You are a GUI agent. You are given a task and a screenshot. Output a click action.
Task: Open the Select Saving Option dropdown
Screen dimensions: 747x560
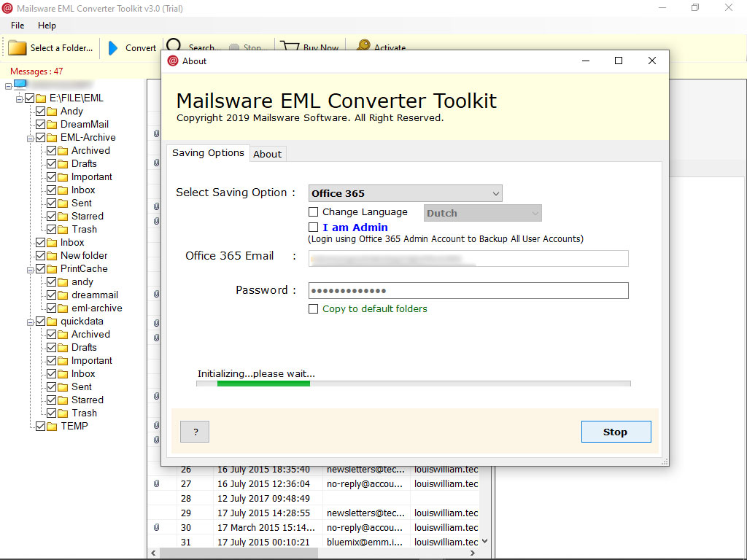[x=405, y=193]
